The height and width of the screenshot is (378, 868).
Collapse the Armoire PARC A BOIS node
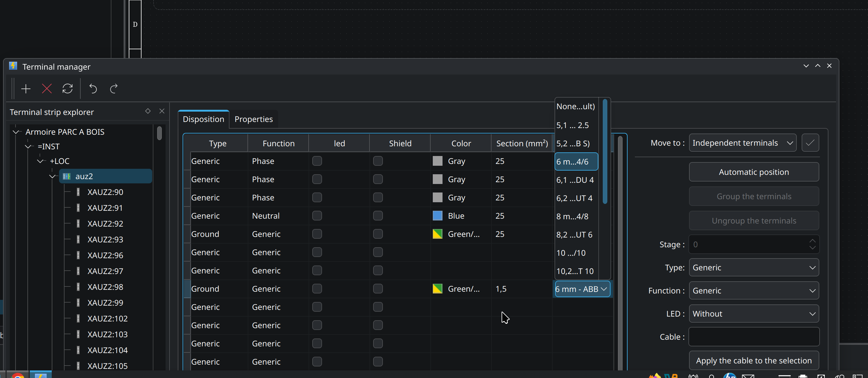tap(16, 132)
